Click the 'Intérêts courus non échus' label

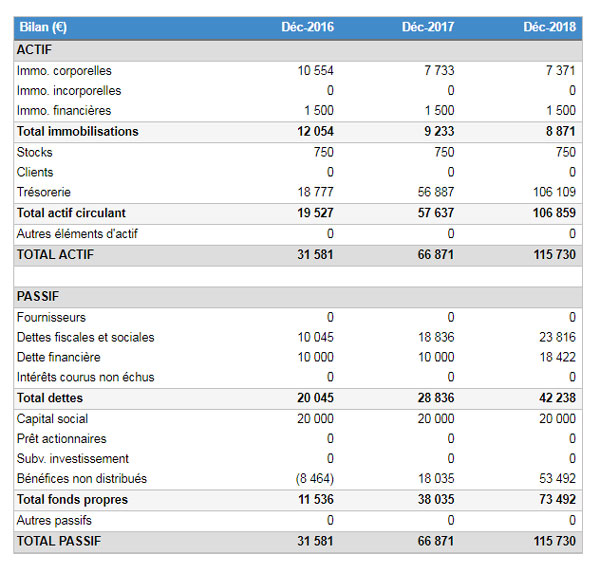click(86, 377)
